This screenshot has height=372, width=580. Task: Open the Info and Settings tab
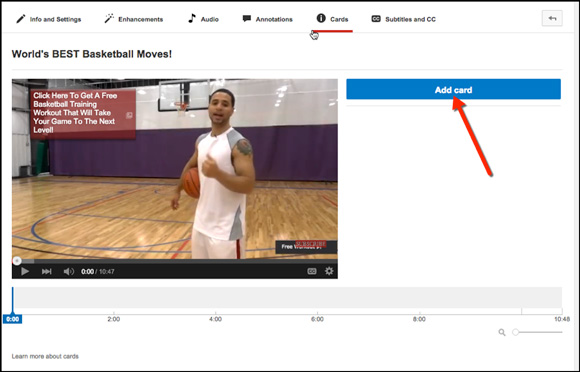point(48,19)
